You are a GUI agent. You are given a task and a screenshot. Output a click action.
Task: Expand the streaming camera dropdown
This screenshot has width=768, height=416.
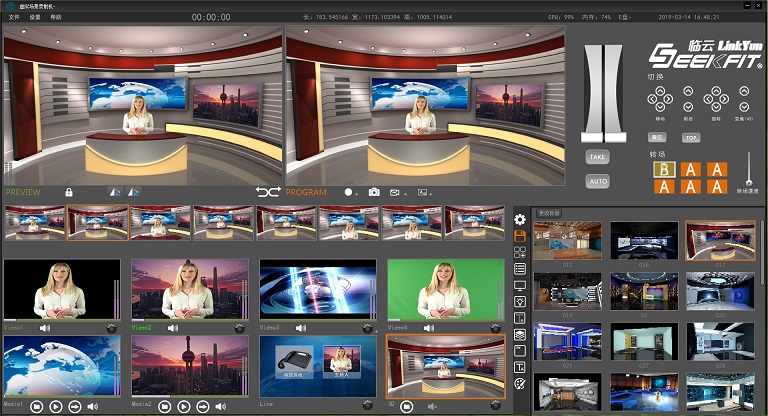(x=404, y=192)
